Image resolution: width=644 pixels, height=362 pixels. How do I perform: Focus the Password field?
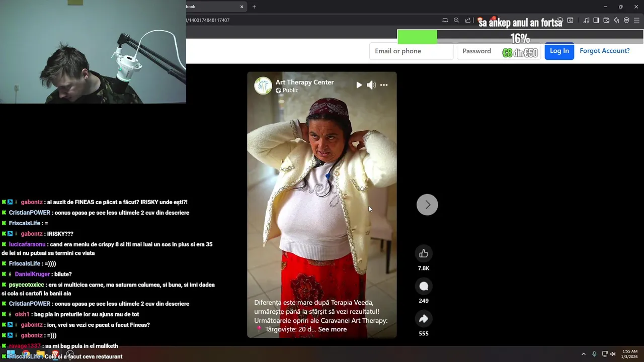pyautogui.click(x=498, y=51)
